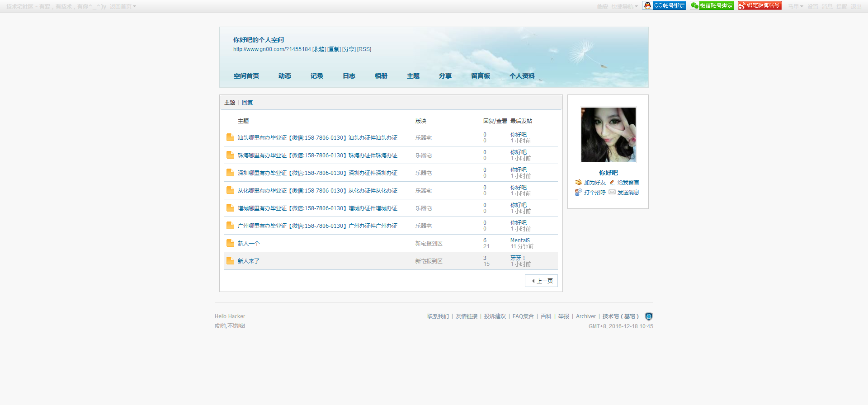Viewport: 868px width, 405px height.
Task: Click the folder icon beside 新人一个
Action: click(230, 243)
